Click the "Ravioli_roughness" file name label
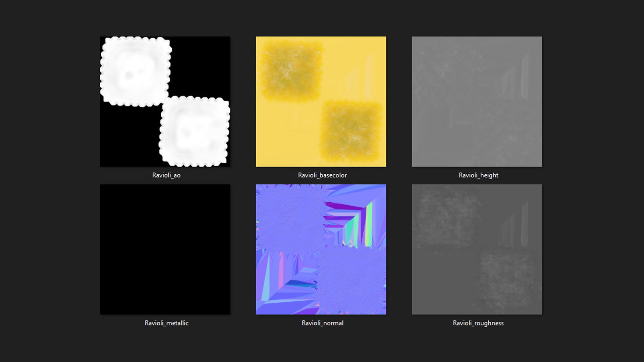 (478, 323)
